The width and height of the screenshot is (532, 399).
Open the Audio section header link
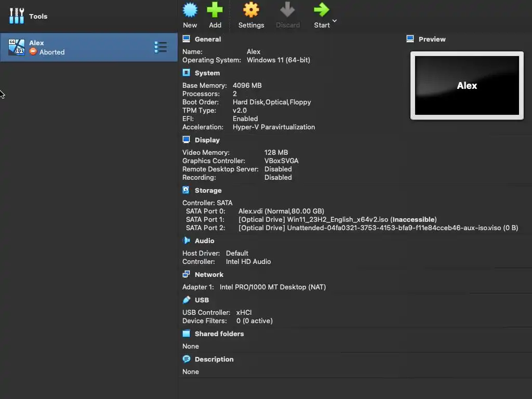[x=205, y=241]
